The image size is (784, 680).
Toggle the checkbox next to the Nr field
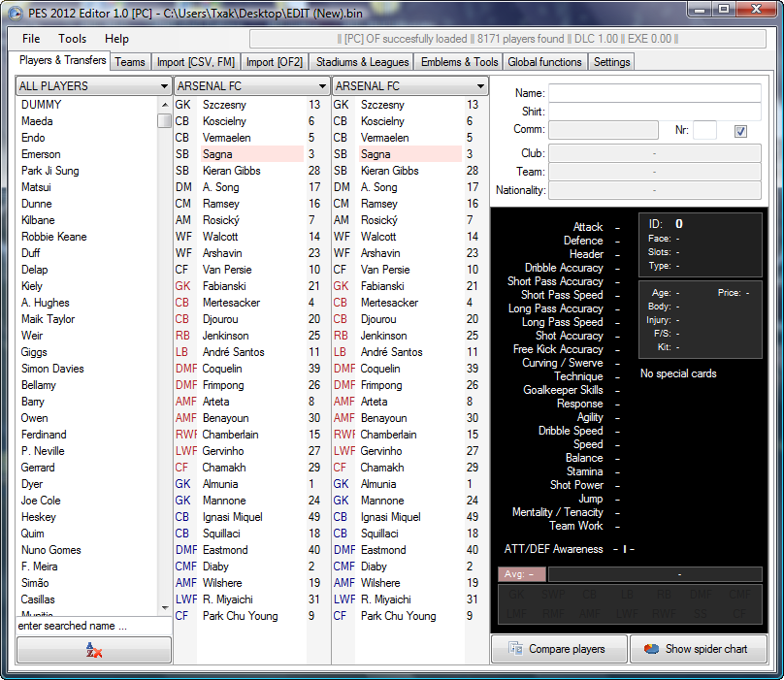pos(740,132)
